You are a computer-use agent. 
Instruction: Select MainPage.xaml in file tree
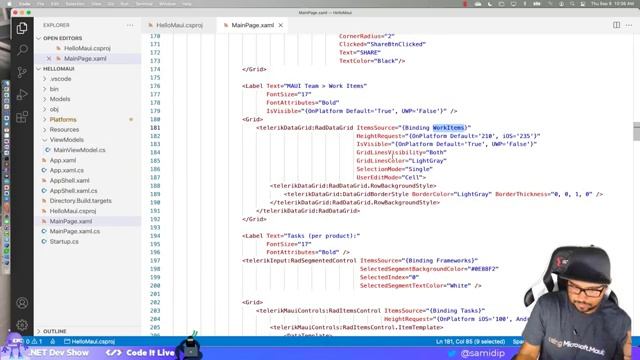(x=71, y=221)
